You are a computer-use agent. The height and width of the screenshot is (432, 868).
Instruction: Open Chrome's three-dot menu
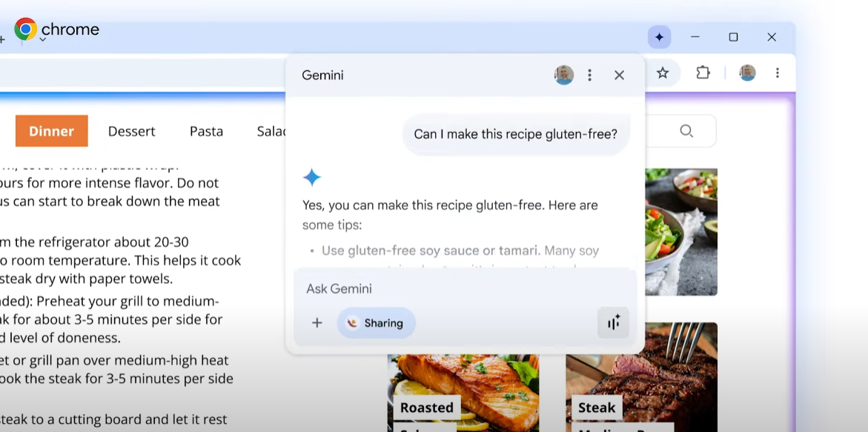point(777,73)
